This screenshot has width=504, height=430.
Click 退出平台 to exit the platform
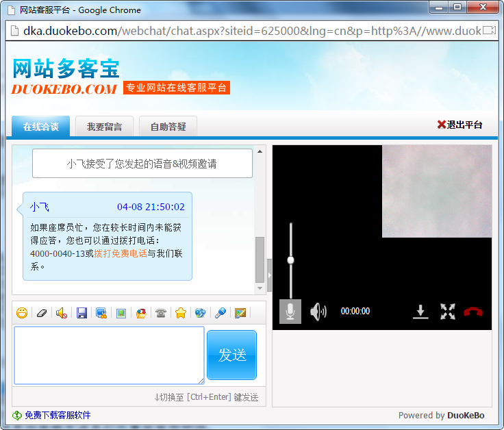pos(459,125)
